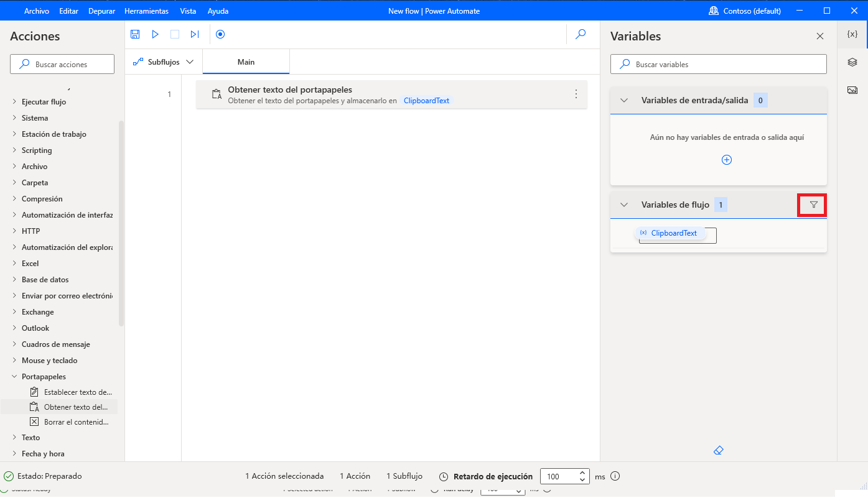The image size is (868, 498).
Task: Open the Variables {x} panel
Action: (852, 34)
